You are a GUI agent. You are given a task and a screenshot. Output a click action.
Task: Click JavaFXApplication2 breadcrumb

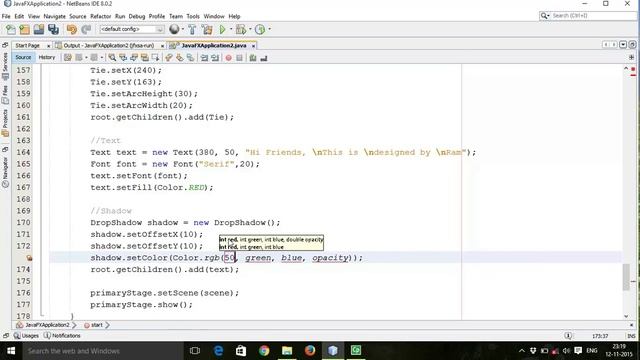click(43, 325)
